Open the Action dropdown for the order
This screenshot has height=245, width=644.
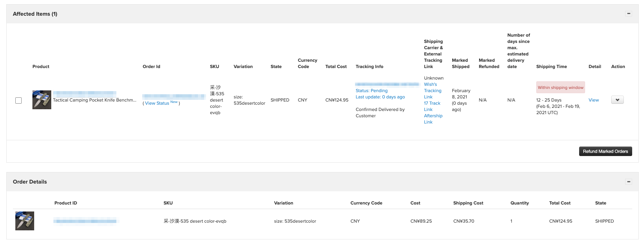[x=617, y=100]
